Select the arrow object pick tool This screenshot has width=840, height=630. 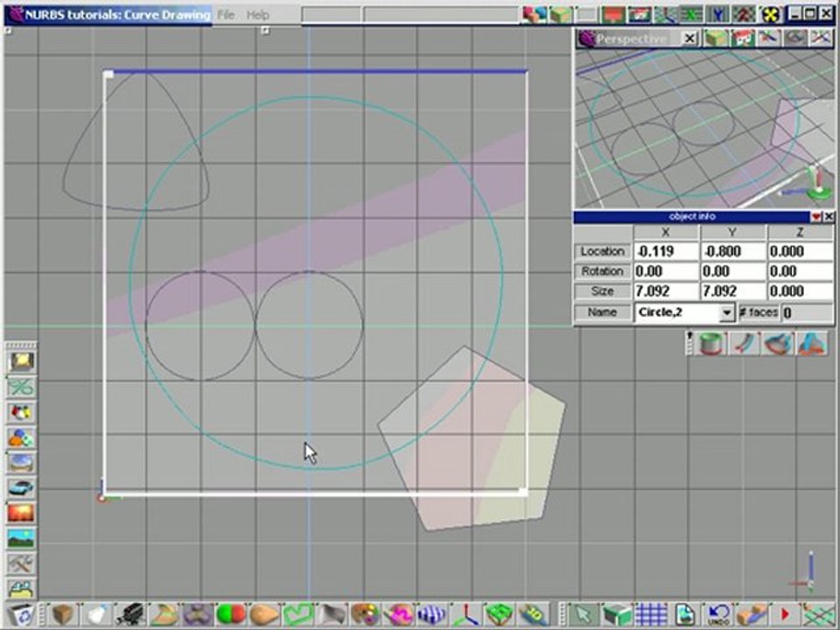pyautogui.click(x=584, y=614)
